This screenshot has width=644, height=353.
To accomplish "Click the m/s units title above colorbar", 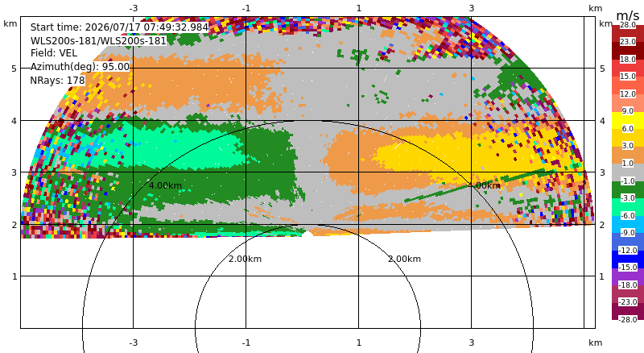I will [x=628, y=15].
